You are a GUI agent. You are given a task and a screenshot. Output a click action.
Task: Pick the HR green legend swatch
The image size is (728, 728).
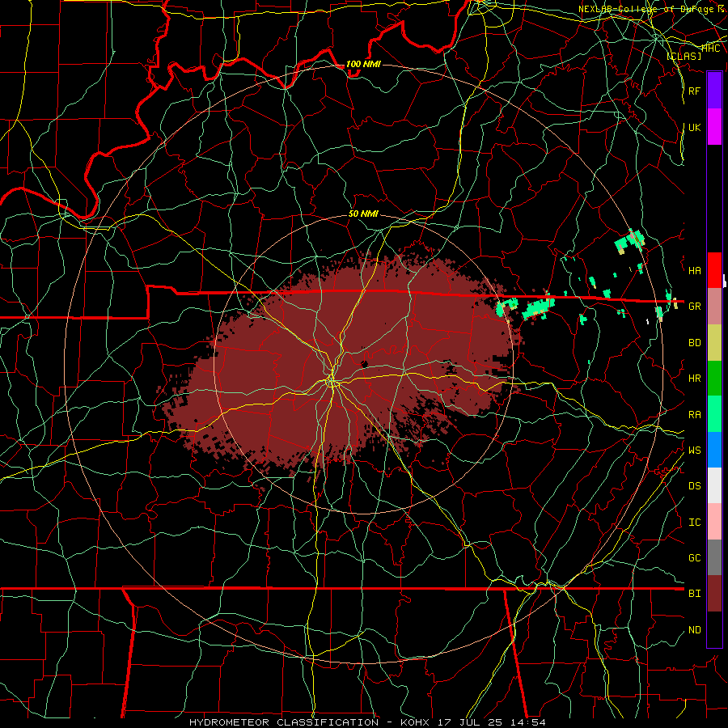click(x=714, y=379)
